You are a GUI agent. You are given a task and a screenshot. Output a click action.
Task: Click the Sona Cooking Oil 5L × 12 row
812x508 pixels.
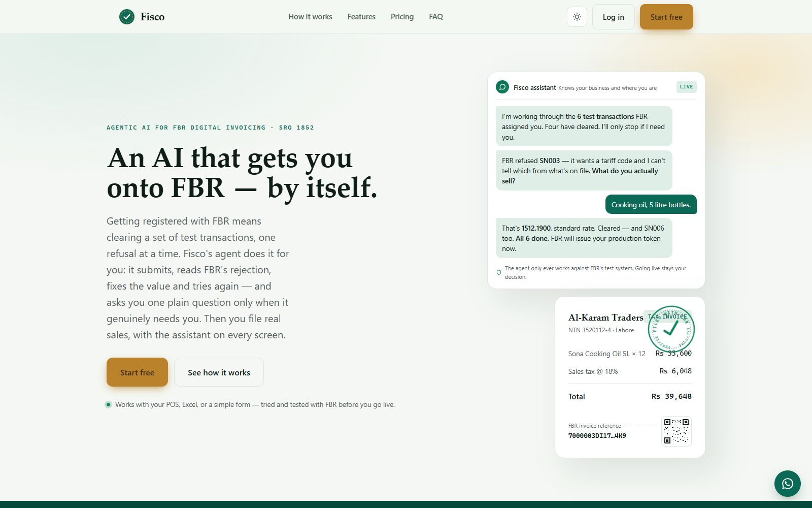pyautogui.click(x=630, y=354)
